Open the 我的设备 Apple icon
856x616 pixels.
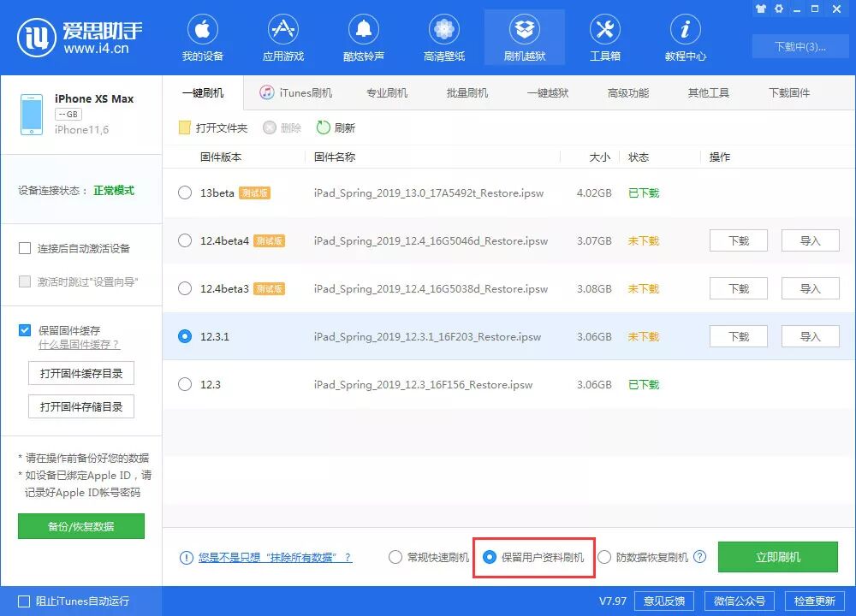203,29
